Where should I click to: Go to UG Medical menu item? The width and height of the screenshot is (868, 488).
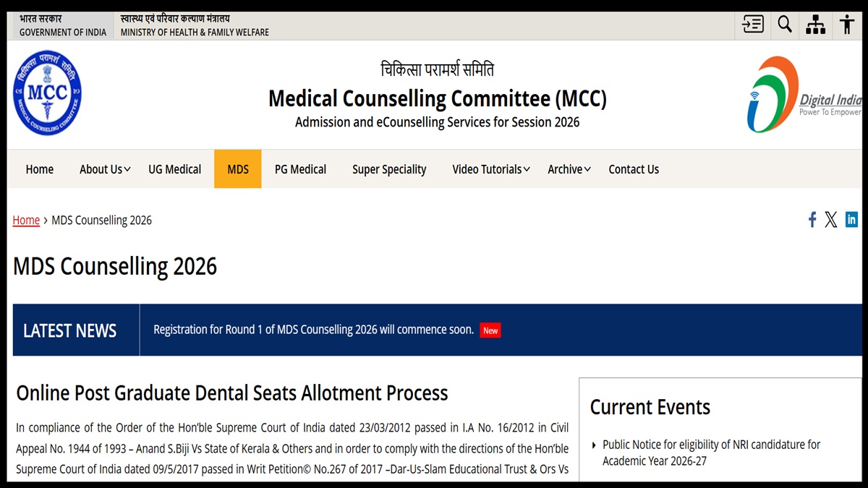175,169
